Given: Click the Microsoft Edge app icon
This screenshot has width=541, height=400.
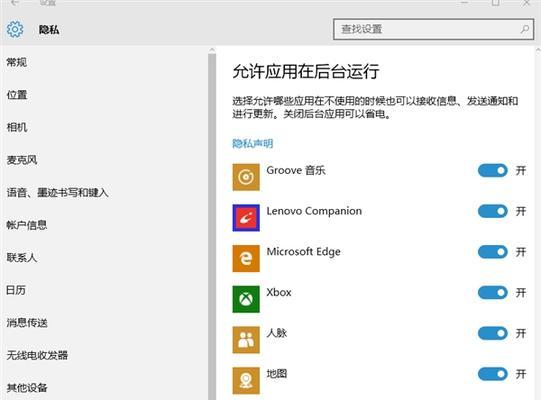Looking at the screenshot, I should click(246, 258).
